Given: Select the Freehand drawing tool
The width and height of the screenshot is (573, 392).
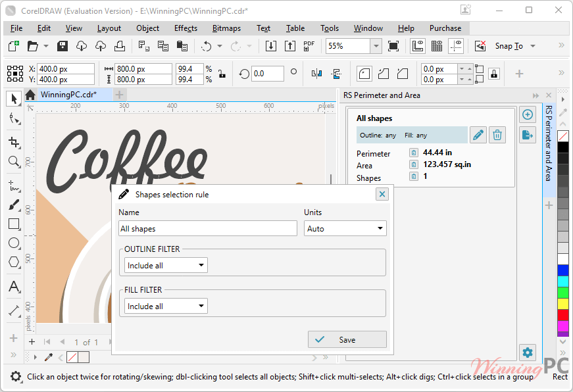Looking at the screenshot, I should [x=14, y=186].
